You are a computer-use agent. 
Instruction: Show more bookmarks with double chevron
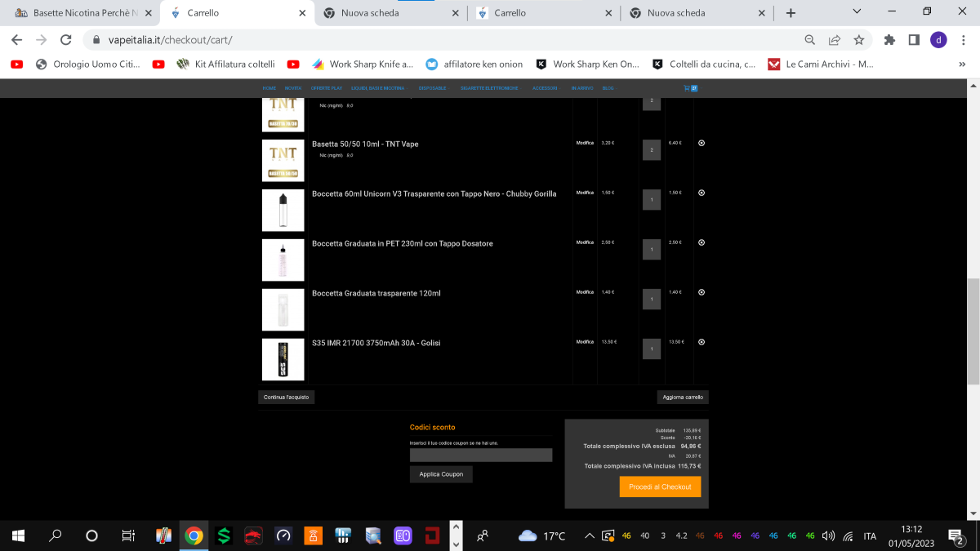(x=962, y=64)
